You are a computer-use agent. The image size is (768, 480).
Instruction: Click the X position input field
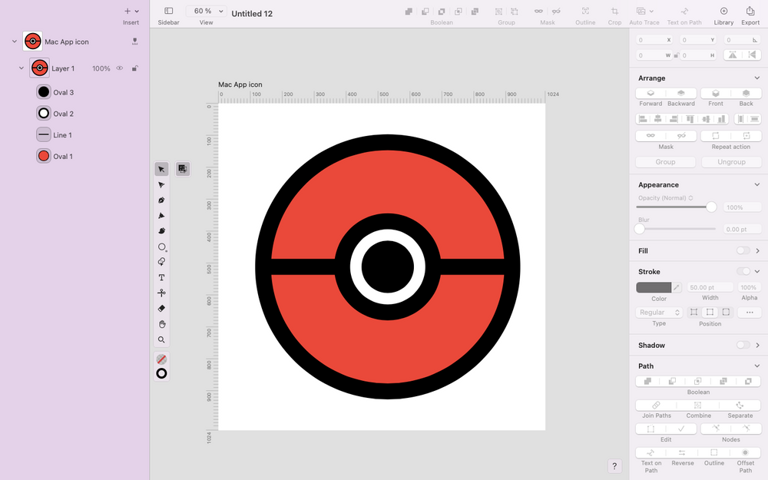655,40
